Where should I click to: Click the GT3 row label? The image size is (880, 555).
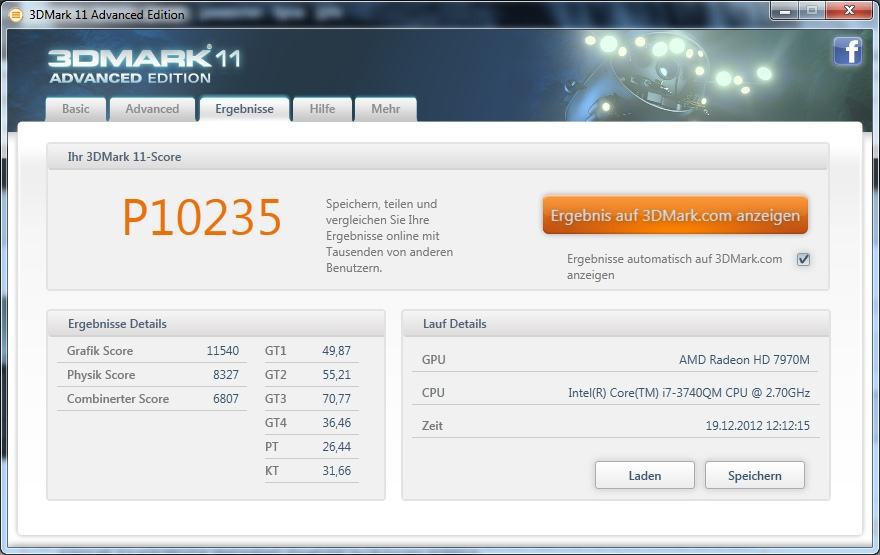pos(276,399)
